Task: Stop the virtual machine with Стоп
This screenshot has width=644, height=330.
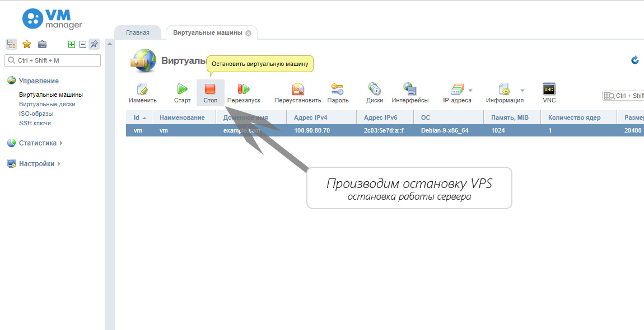Action: coord(211,93)
